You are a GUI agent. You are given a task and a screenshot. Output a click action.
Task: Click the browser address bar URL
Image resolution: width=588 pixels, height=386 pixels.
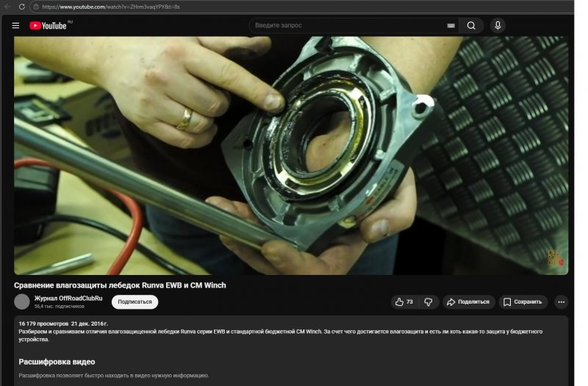coord(110,6)
